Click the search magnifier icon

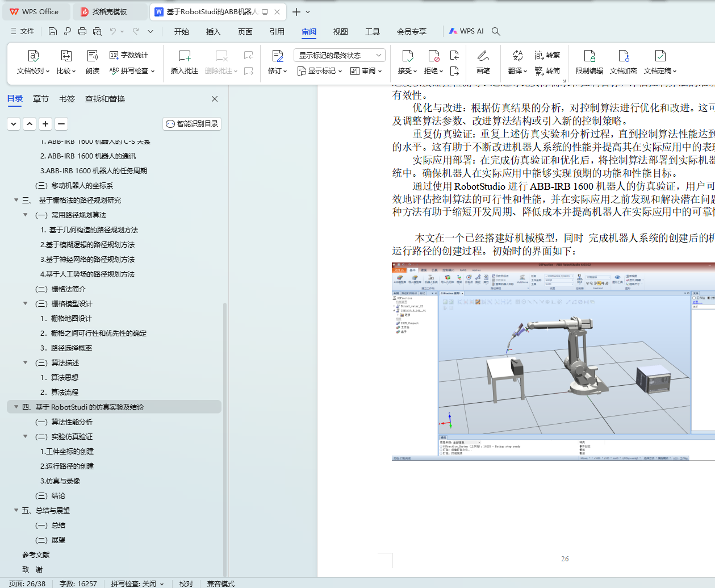click(496, 31)
